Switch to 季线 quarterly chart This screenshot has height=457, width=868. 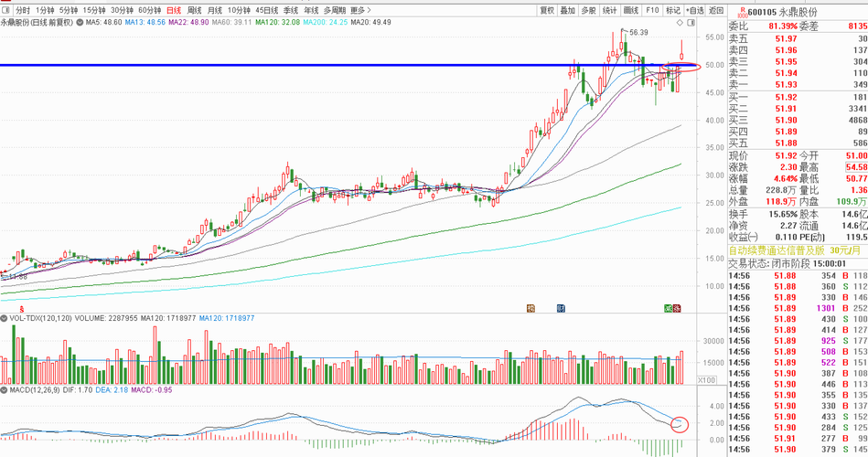[x=291, y=11]
